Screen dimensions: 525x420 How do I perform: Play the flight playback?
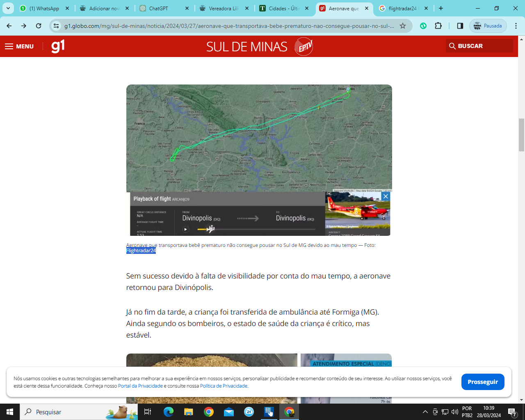[x=185, y=229]
